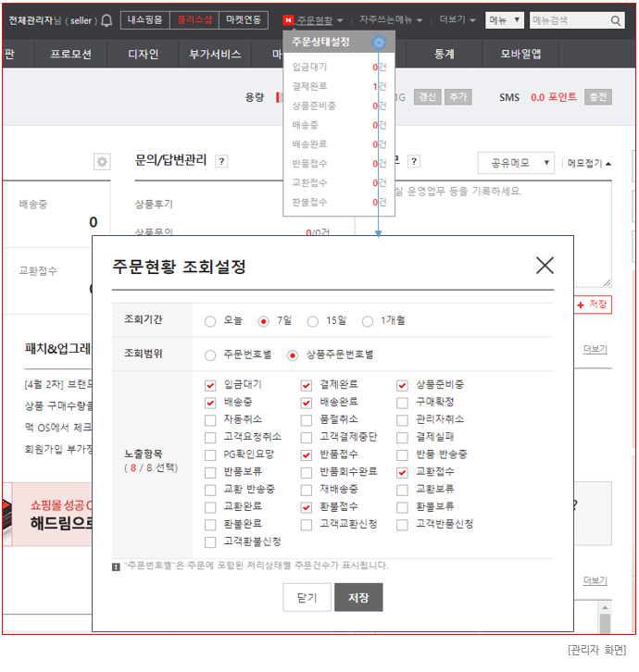Expand the 더보기 top menu dropdown
Screen dimensions: 639x672
click(x=457, y=20)
